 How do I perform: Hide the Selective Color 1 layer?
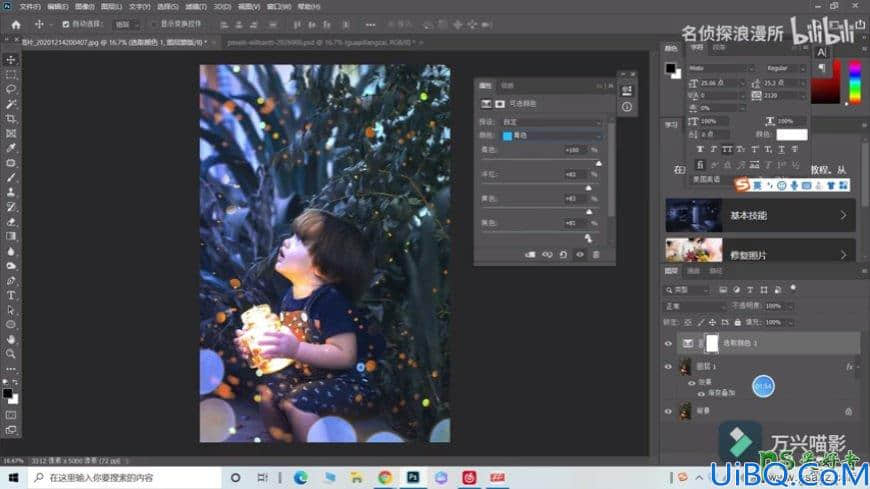pos(668,344)
